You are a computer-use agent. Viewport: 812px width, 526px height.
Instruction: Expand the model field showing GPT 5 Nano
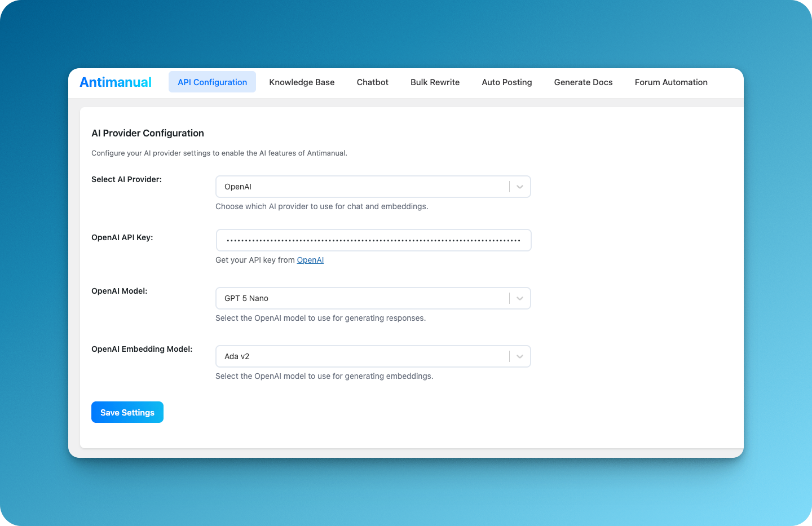[x=361, y=298]
